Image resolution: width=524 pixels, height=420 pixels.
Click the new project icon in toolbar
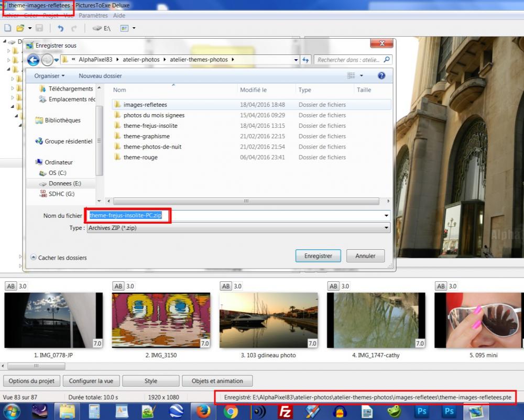click(x=8, y=28)
